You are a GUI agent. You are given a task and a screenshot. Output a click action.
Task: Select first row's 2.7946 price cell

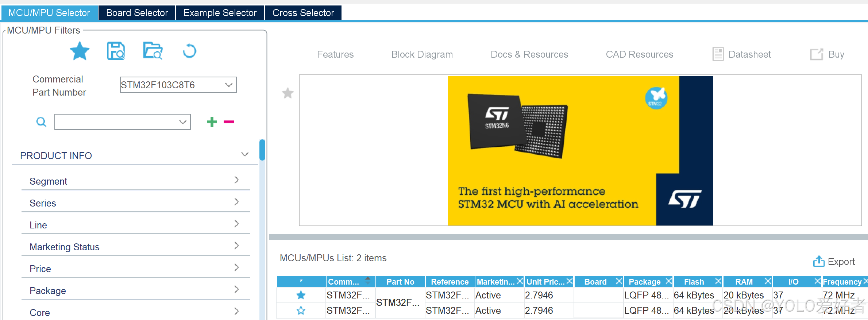[x=549, y=295]
